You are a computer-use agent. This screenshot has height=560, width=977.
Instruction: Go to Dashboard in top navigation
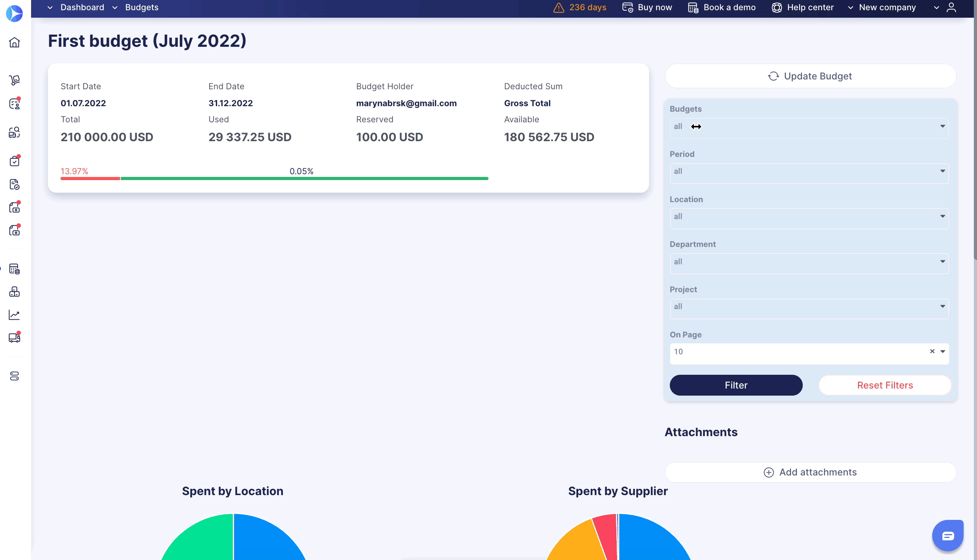coord(82,7)
